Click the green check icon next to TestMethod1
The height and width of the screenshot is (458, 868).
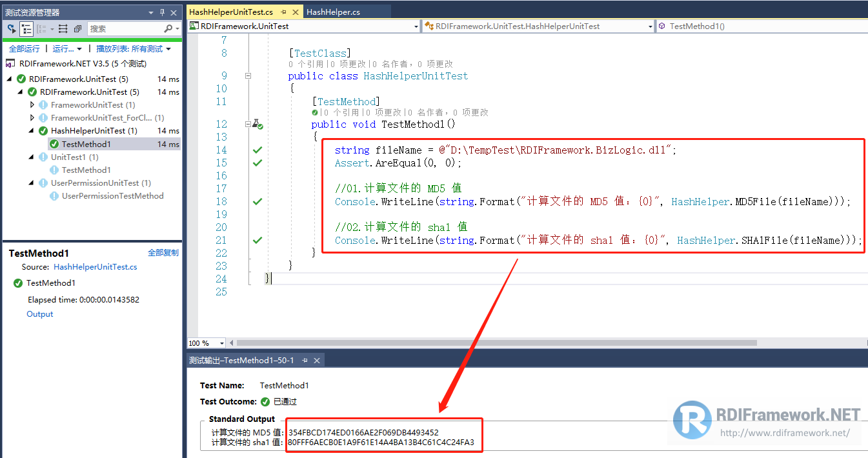tap(54, 143)
